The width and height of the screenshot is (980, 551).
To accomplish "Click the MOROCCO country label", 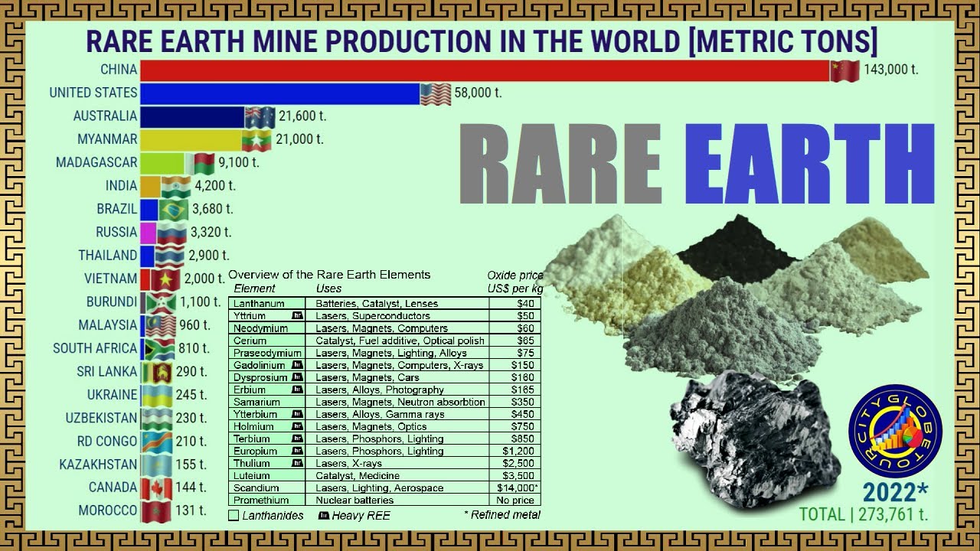I will [107, 510].
